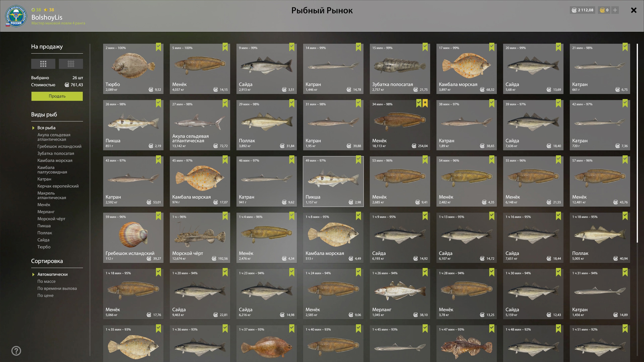644x362 pixels.
Task: Click the gold star badge on Менёк 18,113 кг
Action: pos(425,103)
